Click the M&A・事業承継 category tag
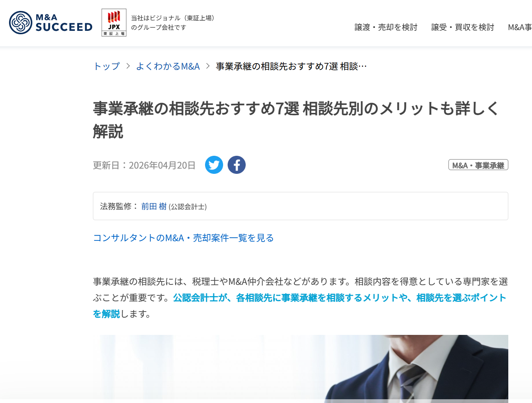 (x=478, y=165)
